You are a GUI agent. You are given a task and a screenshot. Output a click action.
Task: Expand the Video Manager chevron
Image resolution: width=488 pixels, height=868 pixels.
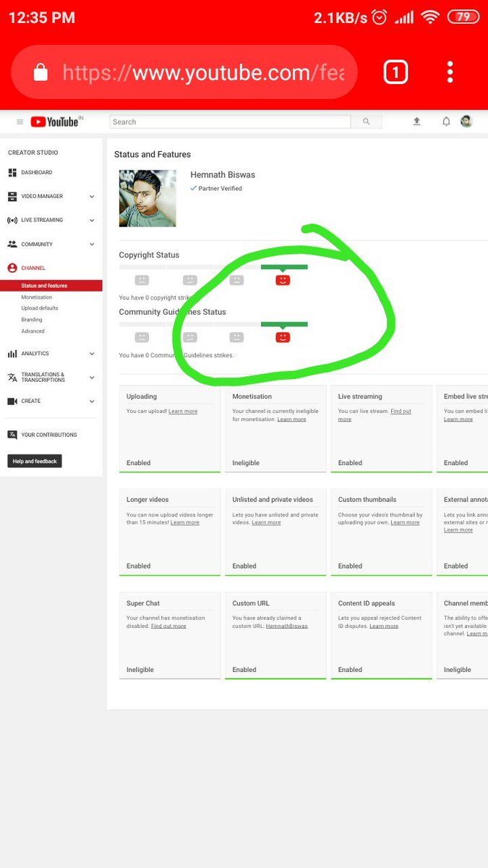(x=92, y=197)
